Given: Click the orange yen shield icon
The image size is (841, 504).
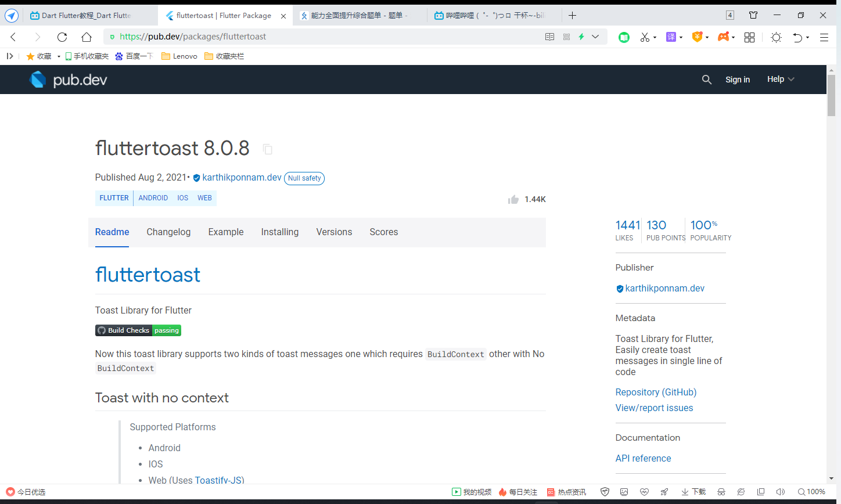Looking at the screenshot, I should click(697, 37).
